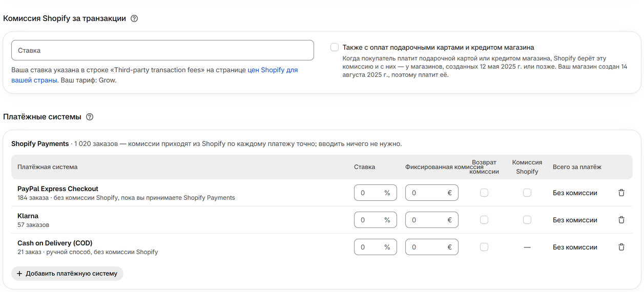Edit Klarna percentage rate field
The image size is (644, 292).
376,220
